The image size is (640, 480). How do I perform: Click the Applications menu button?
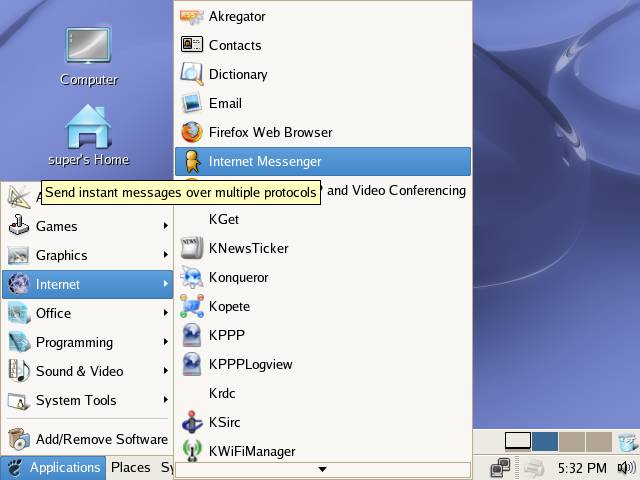tap(54, 467)
